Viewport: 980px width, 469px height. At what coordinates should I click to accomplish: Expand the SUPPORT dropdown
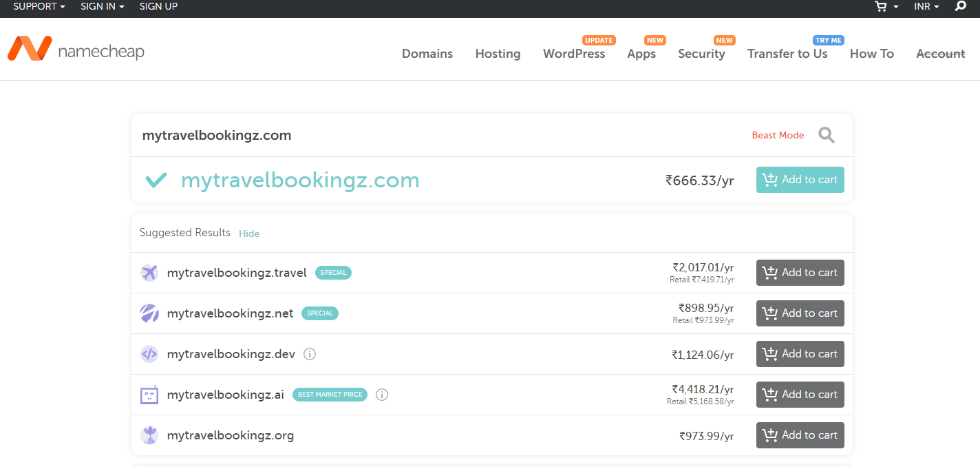point(39,6)
